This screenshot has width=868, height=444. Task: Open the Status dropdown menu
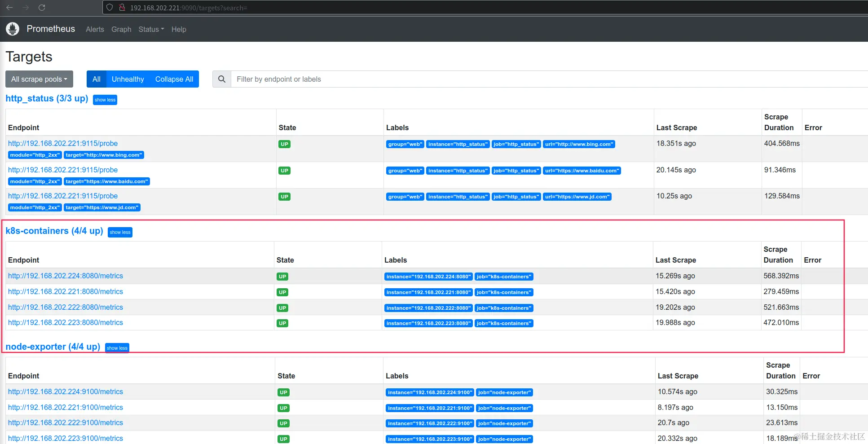coord(151,29)
